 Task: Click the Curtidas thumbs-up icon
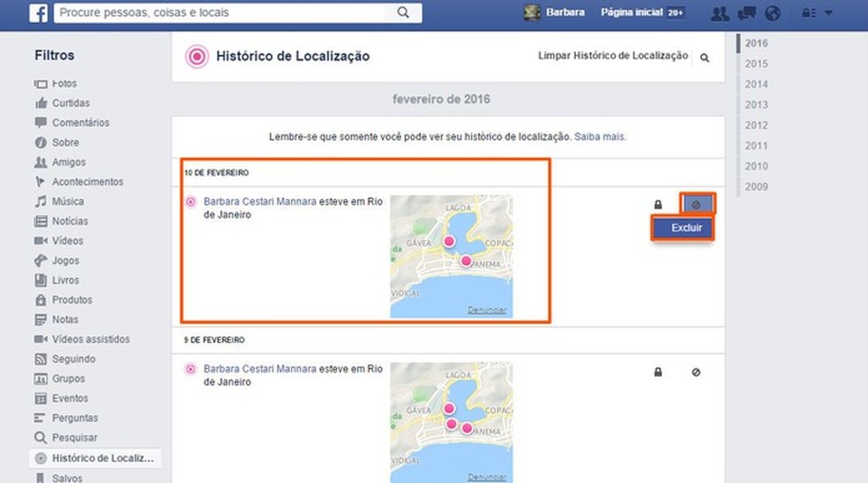tap(41, 103)
